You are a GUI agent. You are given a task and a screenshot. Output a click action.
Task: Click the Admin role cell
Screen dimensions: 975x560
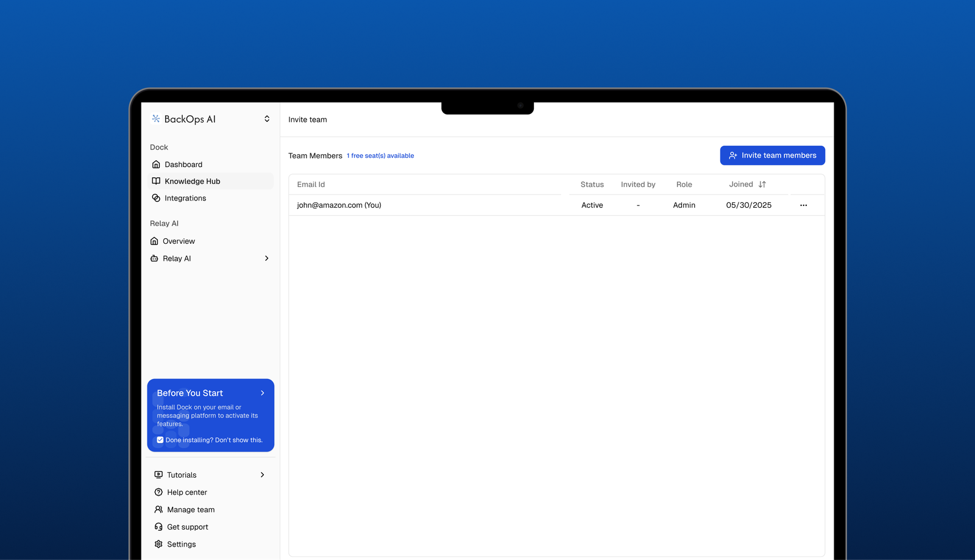point(684,205)
